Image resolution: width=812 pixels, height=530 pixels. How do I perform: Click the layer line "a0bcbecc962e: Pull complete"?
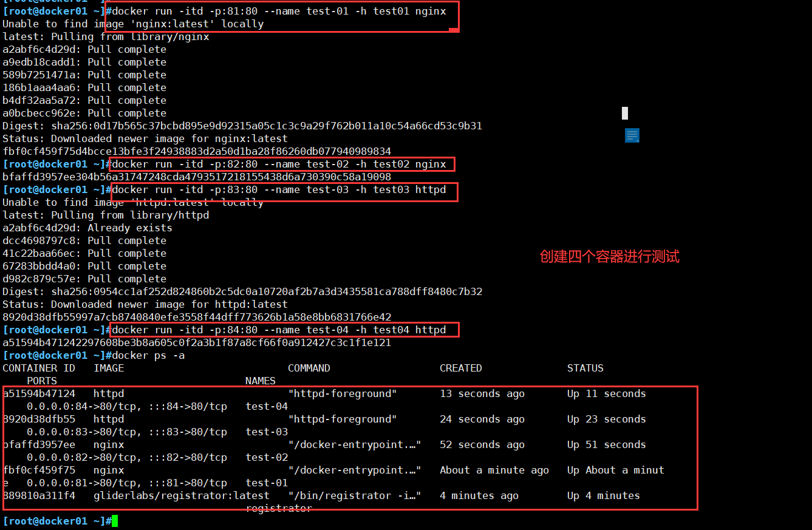point(84,113)
